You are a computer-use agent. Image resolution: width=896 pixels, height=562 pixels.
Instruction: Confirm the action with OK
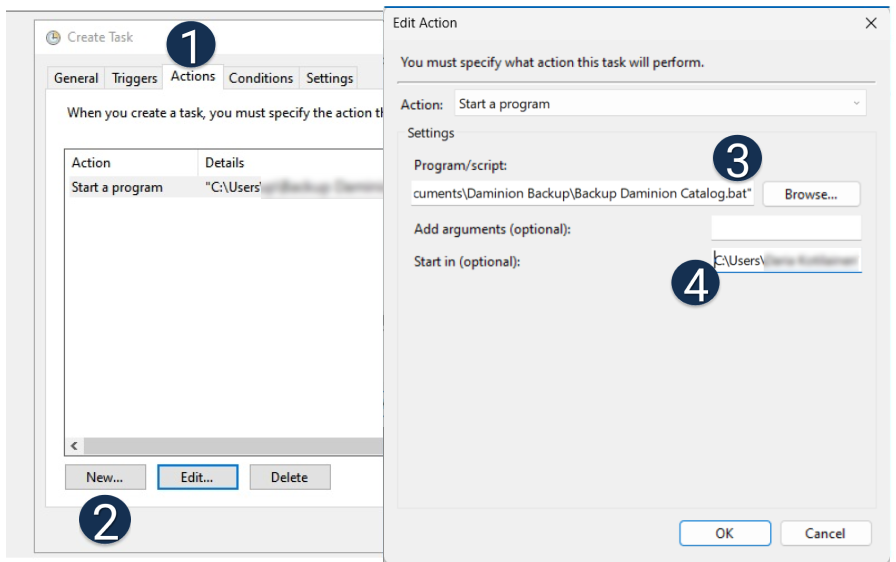click(x=724, y=533)
